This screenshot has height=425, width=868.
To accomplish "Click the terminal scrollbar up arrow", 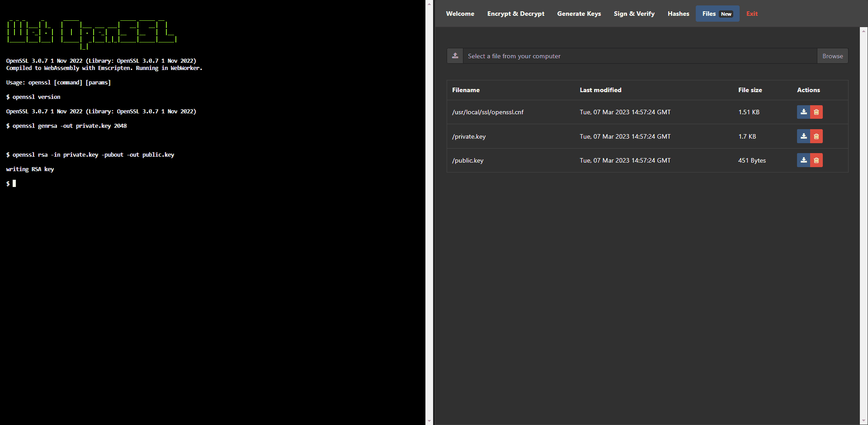I will click(429, 4).
